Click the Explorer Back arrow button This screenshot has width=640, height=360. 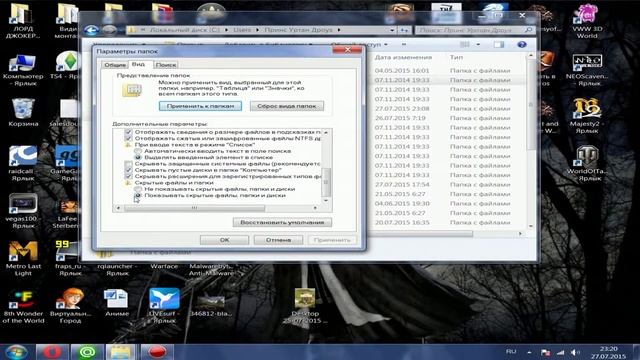(x=91, y=30)
